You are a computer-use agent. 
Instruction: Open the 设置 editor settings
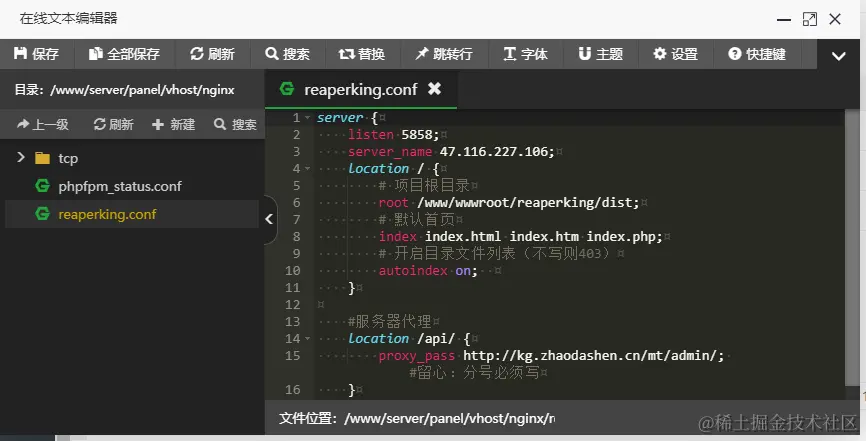(x=676, y=54)
